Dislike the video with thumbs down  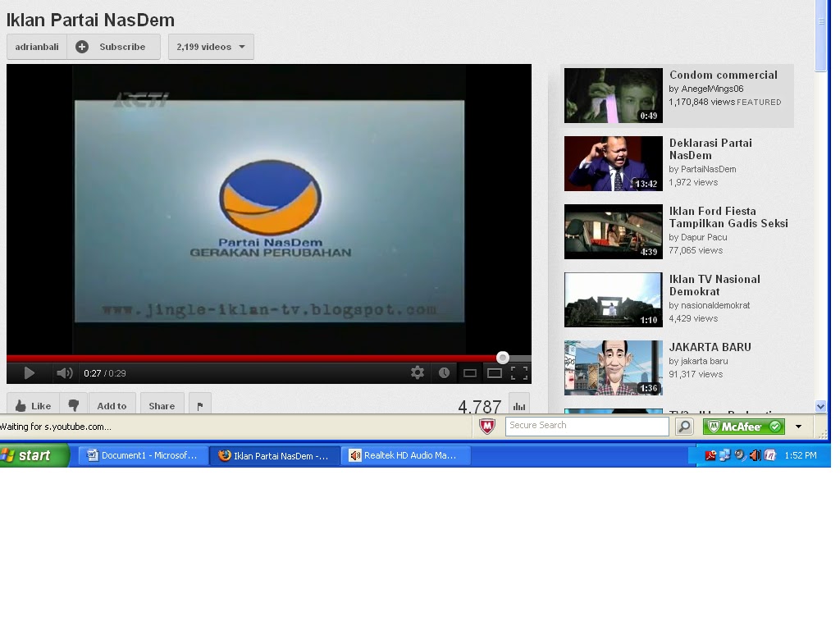click(x=73, y=405)
